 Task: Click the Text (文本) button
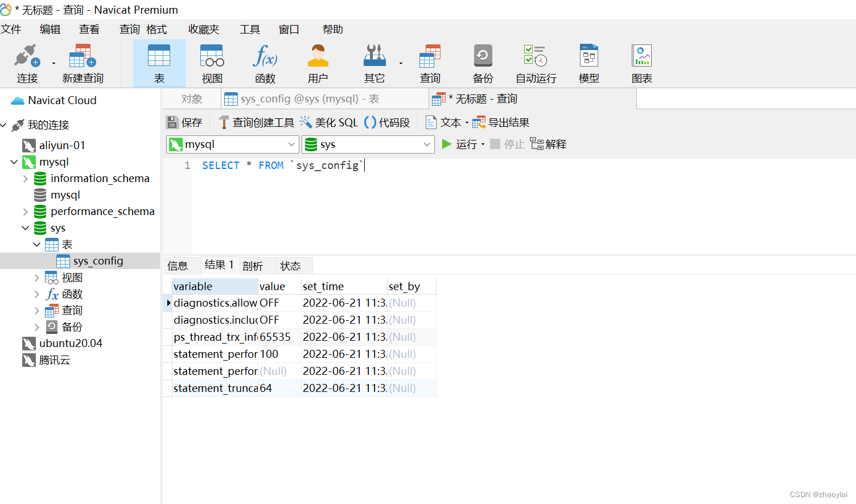click(x=443, y=122)
